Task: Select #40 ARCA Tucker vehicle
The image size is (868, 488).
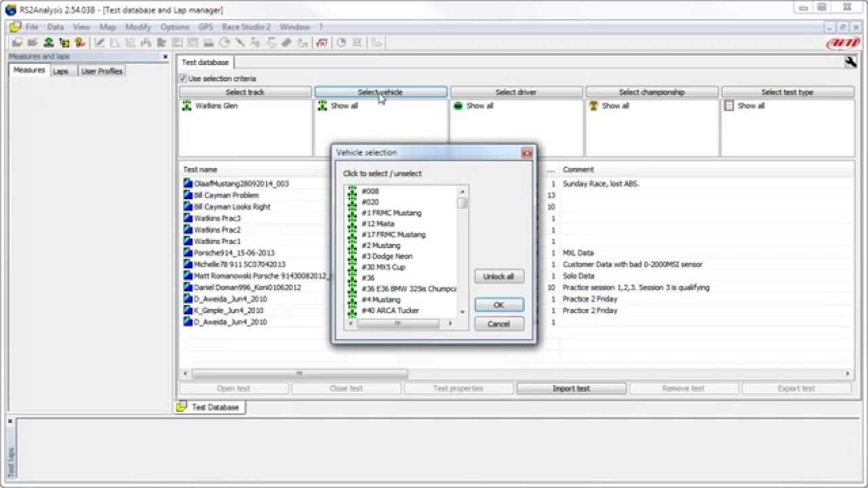Action: click(390, 310)
